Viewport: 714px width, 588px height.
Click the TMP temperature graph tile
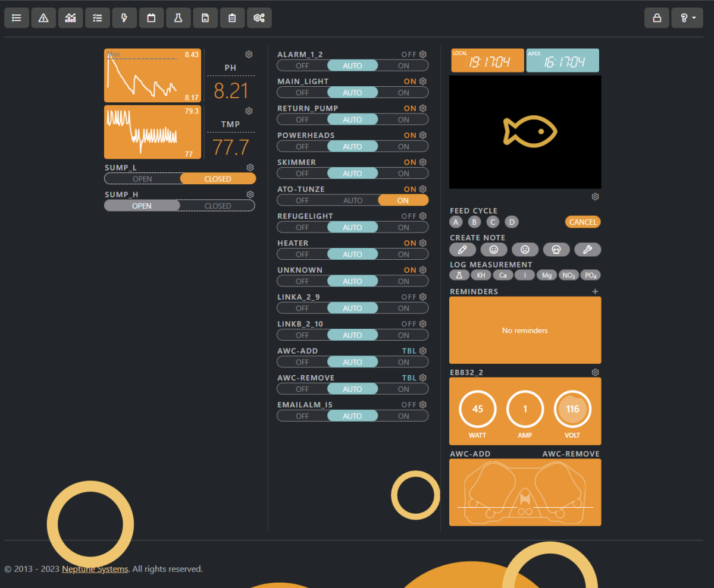153,133
